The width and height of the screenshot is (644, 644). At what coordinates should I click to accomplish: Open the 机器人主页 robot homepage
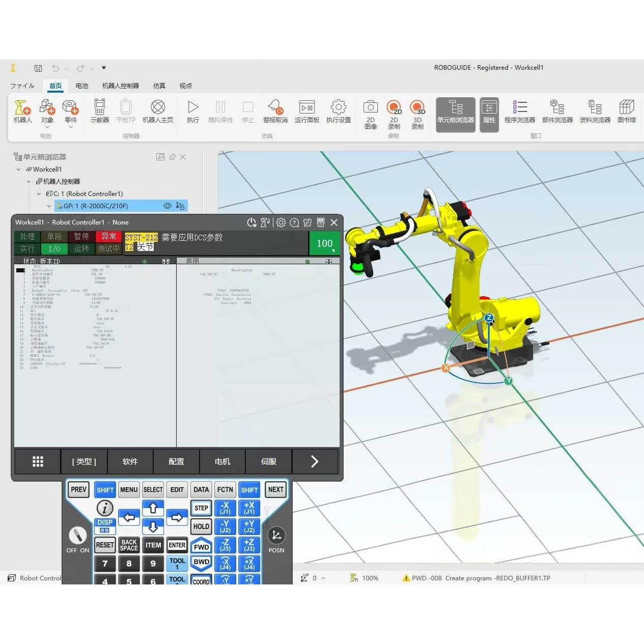pos(158,112)
